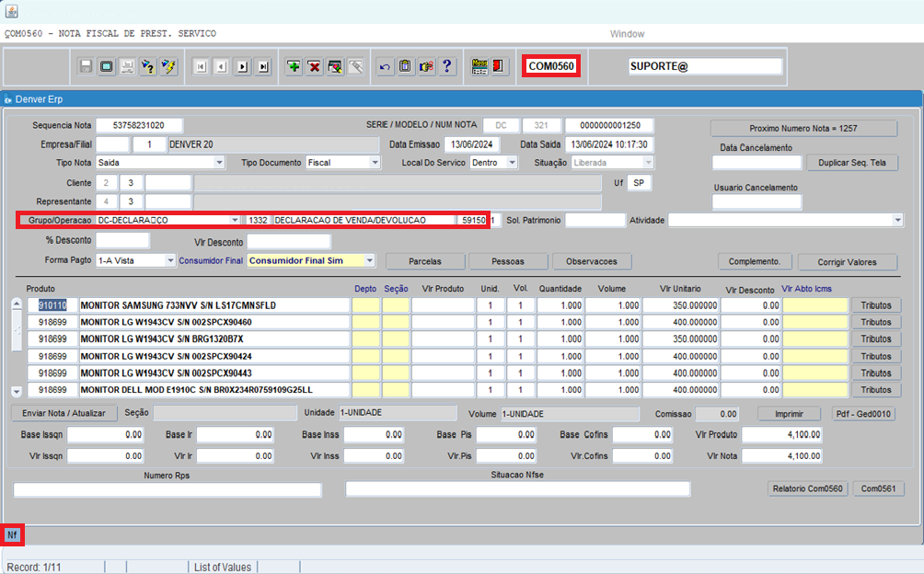Image resolution: width=924 pixels, height=574 pixels.
Task: Click Tributos for MONITOR LG BRG1320B7X row
Action: click(875, 339)
